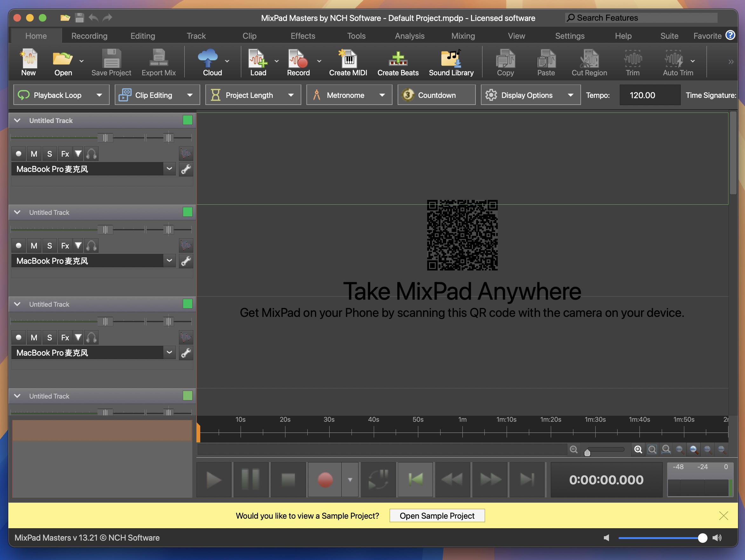Click Open Sample Project
This screenshot has width=745, height=560.
point(436,516)
